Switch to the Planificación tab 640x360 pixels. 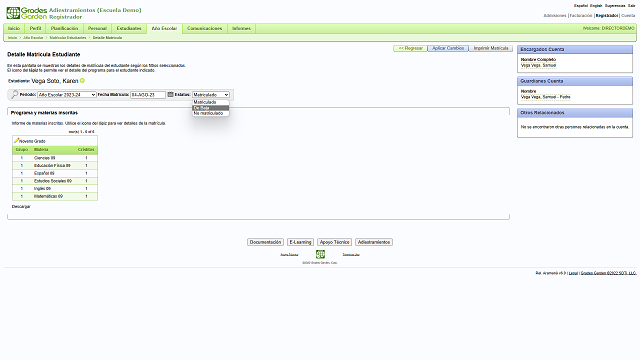(x=64, y=29)
